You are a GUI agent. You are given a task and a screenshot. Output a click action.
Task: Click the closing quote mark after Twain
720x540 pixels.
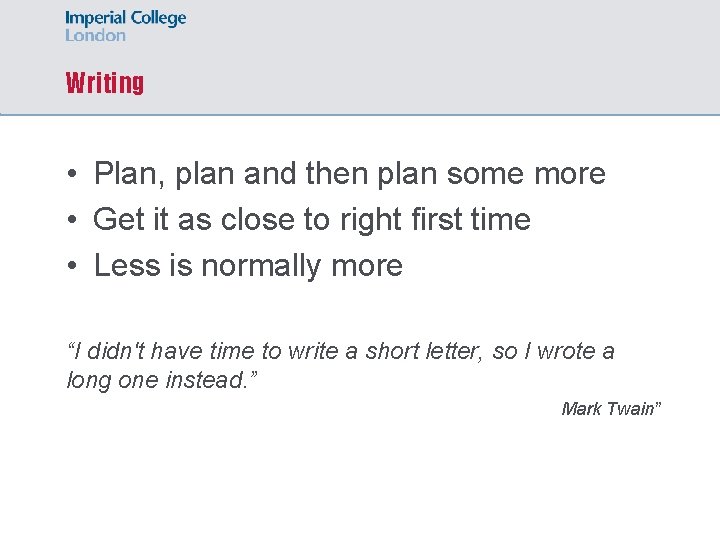coord(657,407)
